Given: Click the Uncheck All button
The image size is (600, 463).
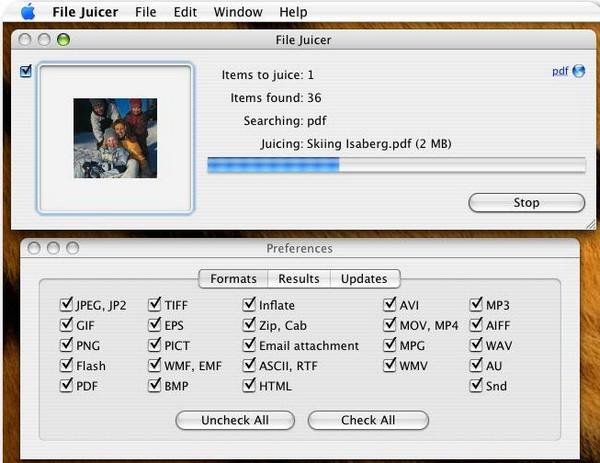Looking at the screenshot, I should pyautogui.click(x=235, y=420).
